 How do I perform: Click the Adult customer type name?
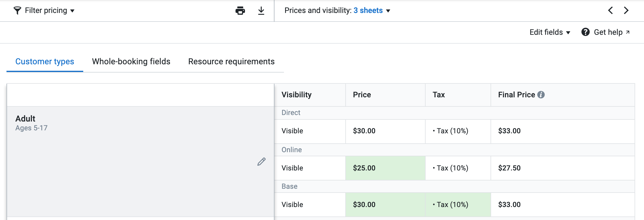[x=25, y=119]
